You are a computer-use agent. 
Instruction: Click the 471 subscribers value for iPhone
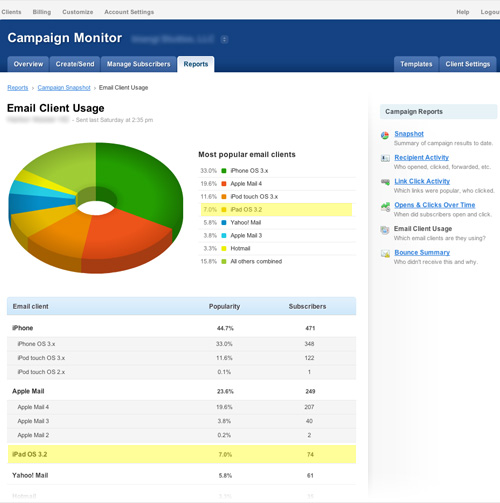[310, 328]
